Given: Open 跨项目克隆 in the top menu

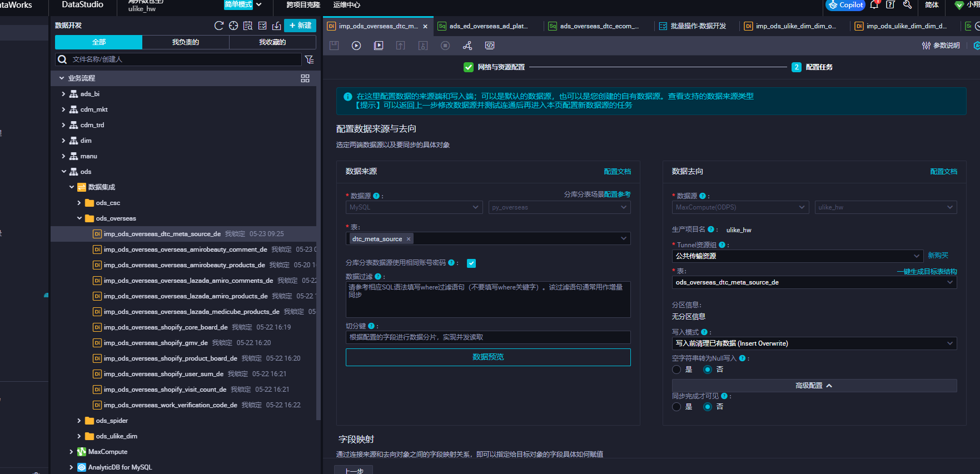Looking at the screenshot, I should click(x=304, y=5).
